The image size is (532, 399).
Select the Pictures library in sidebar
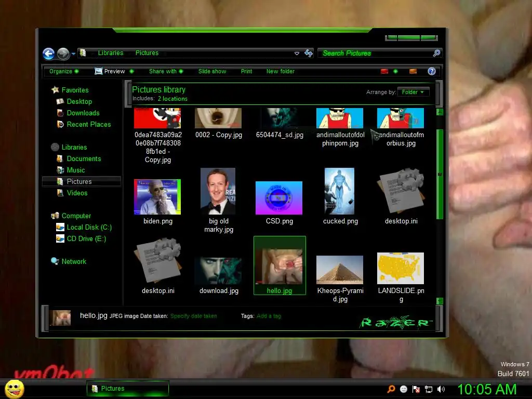coord(82,181)
